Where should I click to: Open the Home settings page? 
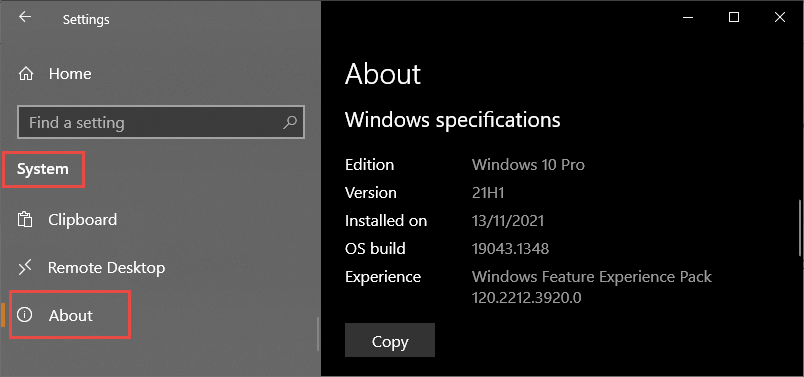click(70, 74)
